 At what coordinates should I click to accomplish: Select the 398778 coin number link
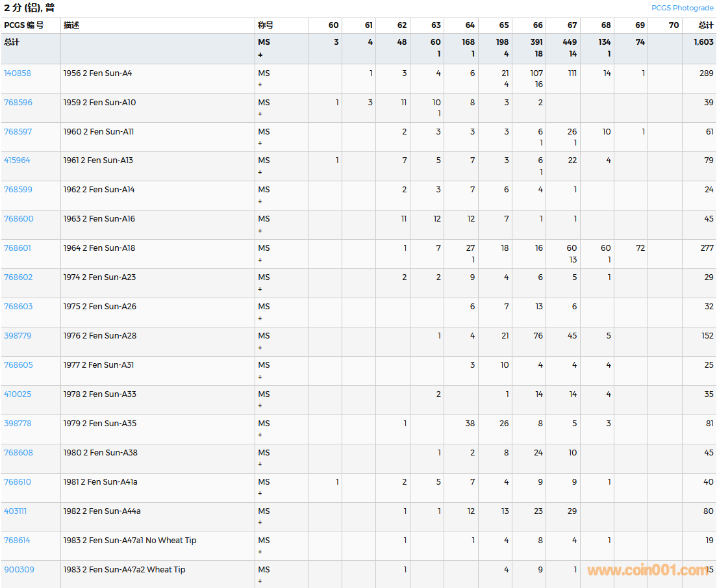click(x=18, y=424)
